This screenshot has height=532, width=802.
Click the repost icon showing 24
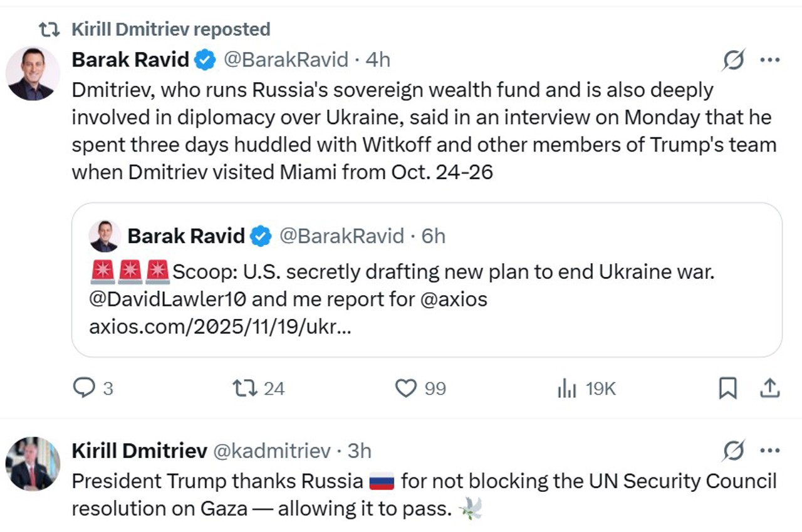tap(245, 389)
